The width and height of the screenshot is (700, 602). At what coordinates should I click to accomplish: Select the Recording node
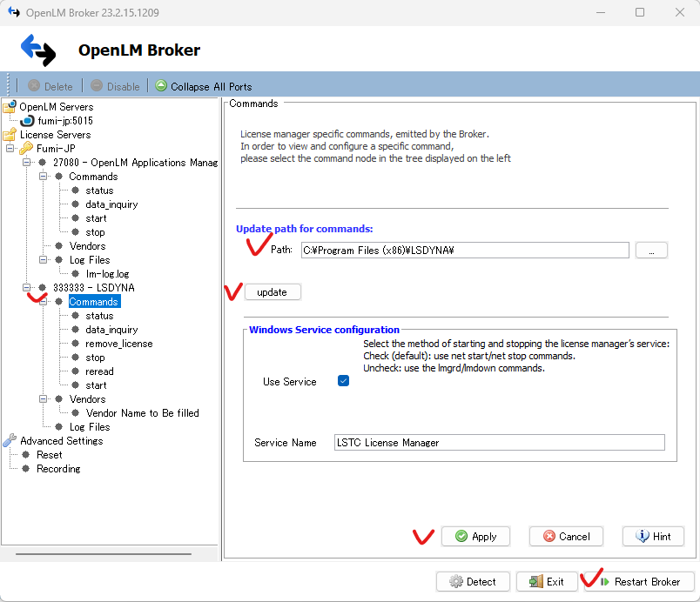[57, 468]
